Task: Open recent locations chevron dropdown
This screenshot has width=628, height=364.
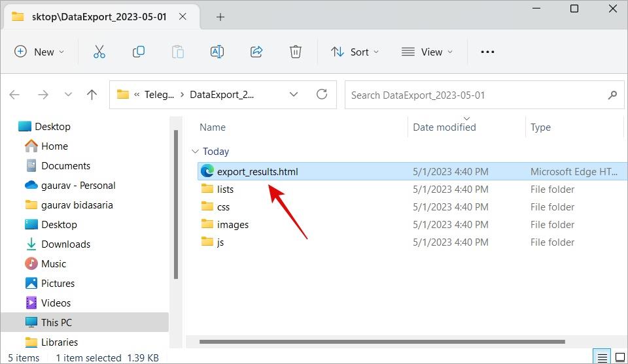Action: pyautogui.click(x=68, y=95)
